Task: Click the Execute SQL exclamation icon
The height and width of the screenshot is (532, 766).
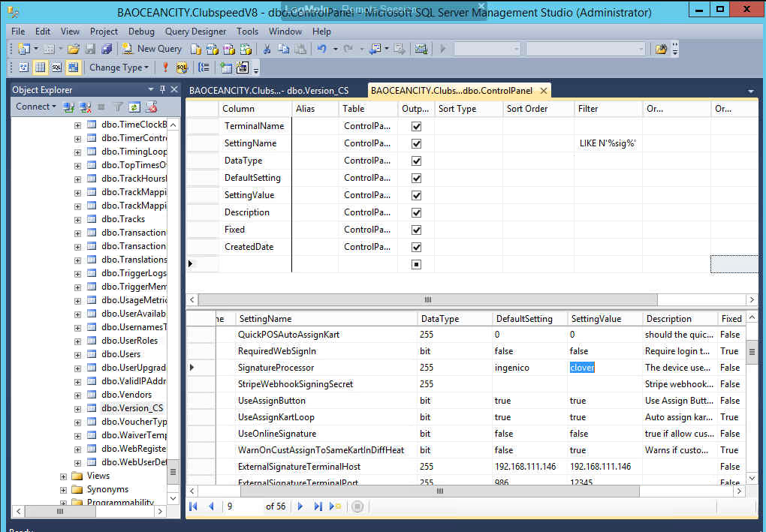Action: click(x=165, y=68)
